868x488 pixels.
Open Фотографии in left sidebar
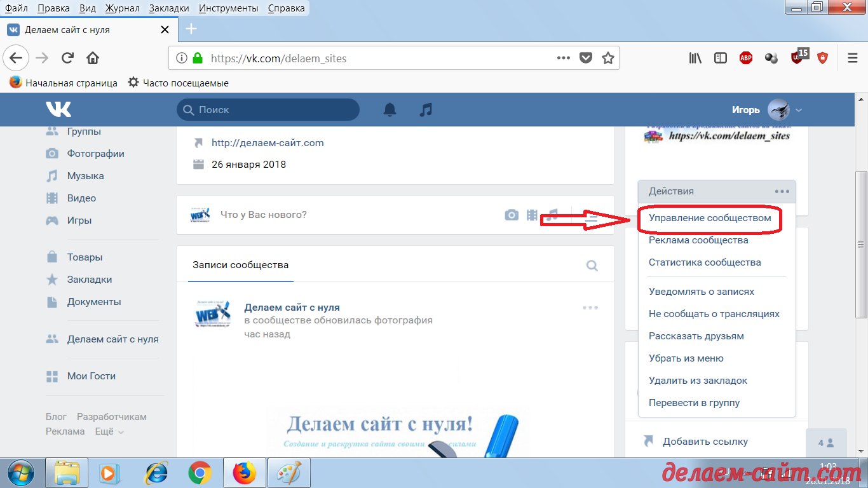tap(95, 154)
